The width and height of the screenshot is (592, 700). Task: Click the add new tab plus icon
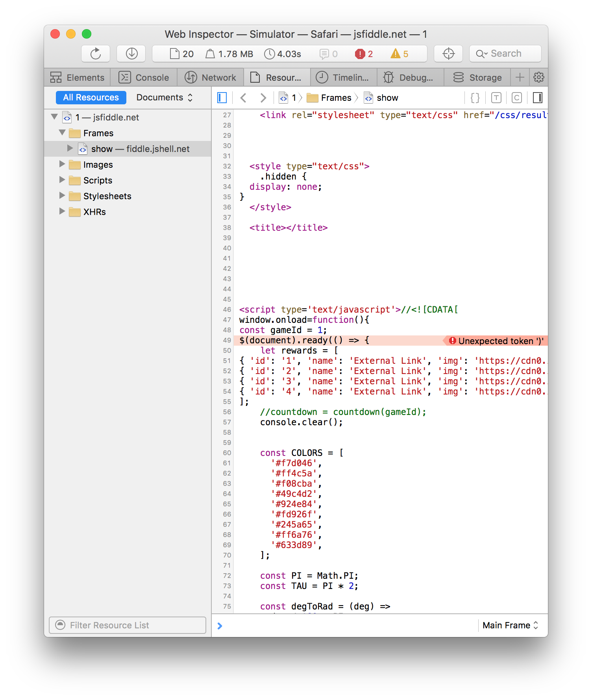point(520,77)
